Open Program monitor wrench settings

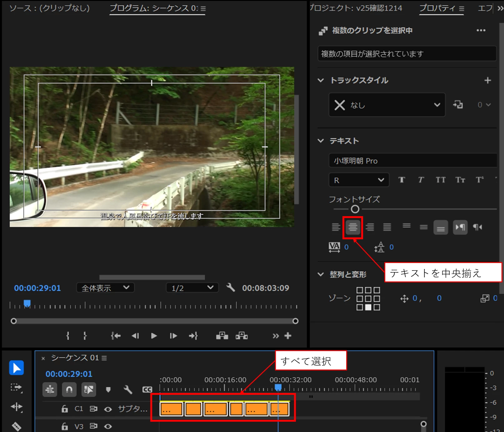point(231,287)
